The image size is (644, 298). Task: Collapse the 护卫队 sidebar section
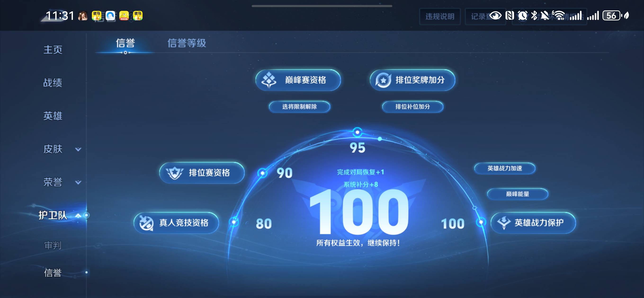tap(78, 215)
